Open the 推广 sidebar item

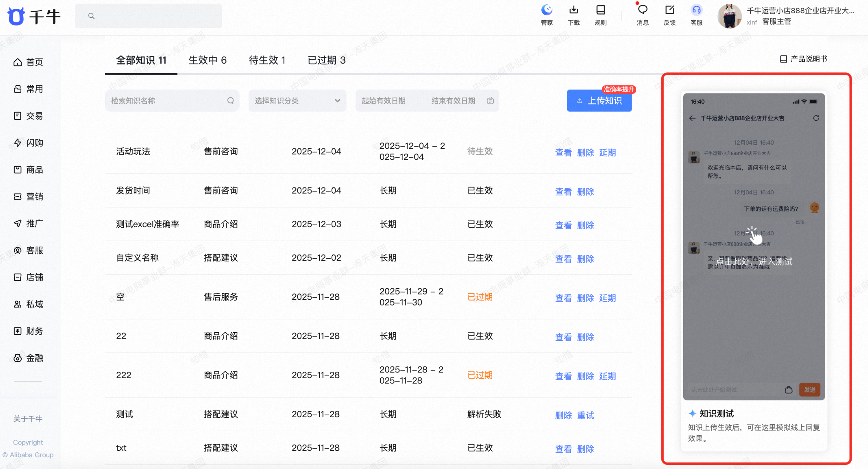tap(28, 223)
